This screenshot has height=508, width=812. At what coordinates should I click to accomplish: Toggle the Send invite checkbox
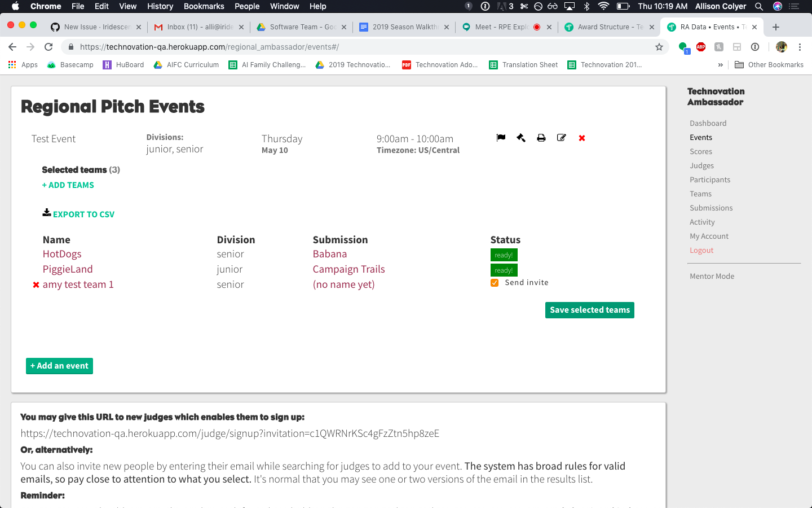coord(495,282)
